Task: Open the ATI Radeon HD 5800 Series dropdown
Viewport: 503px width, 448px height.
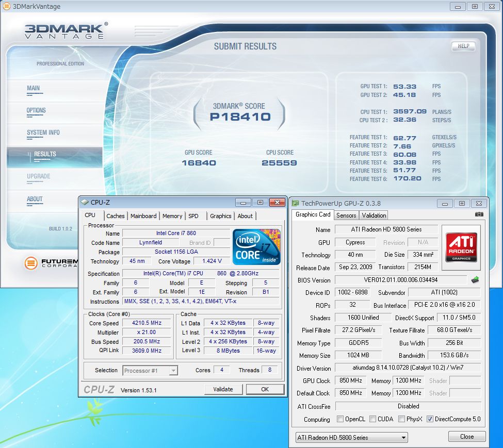Action: [x=352, y=437]
